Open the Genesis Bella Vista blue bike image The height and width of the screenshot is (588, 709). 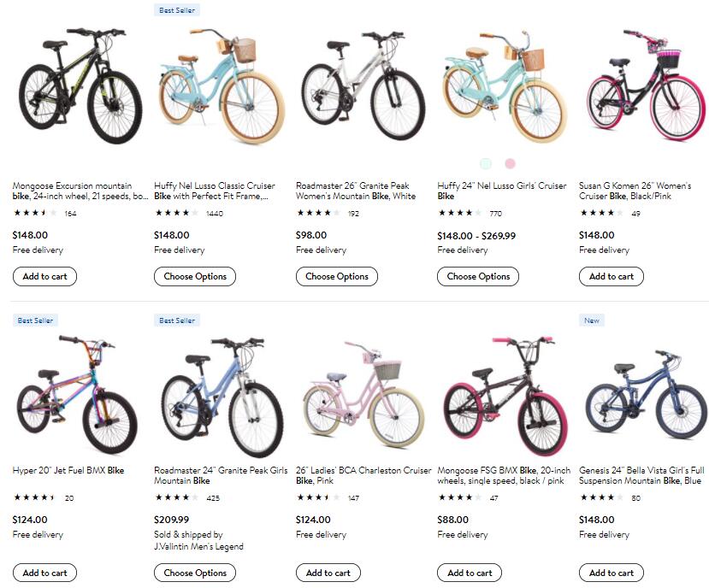tap(644, 395)
